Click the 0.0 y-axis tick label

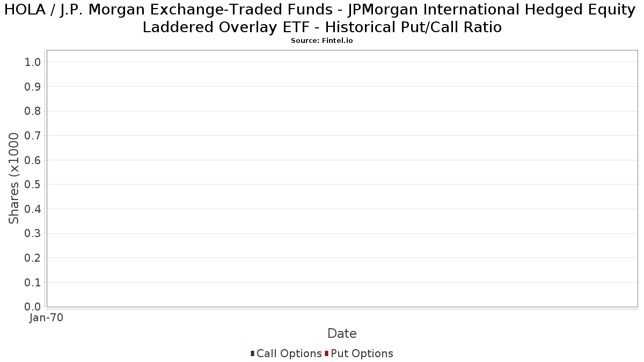[33, 307]
